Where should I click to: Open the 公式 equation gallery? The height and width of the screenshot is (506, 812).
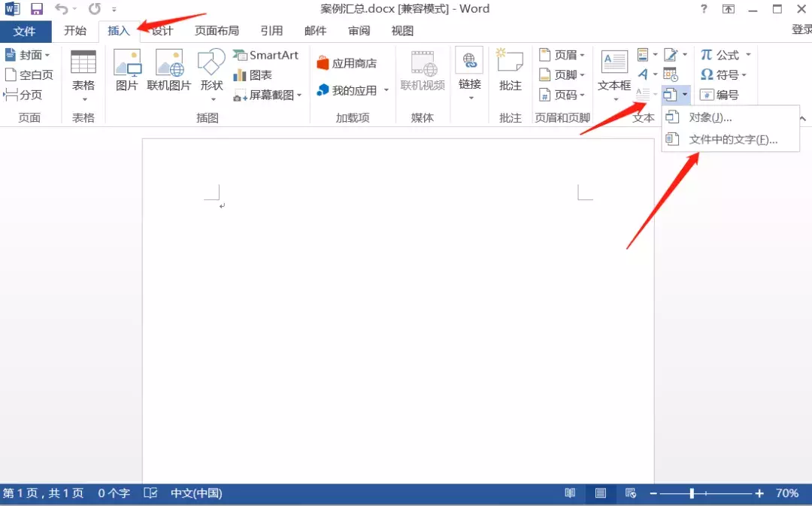pyautogui.click(x=726, y=55)
